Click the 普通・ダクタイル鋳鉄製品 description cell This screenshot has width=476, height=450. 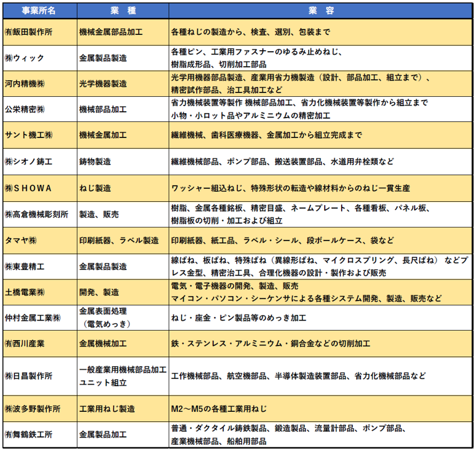pos(320,434)
